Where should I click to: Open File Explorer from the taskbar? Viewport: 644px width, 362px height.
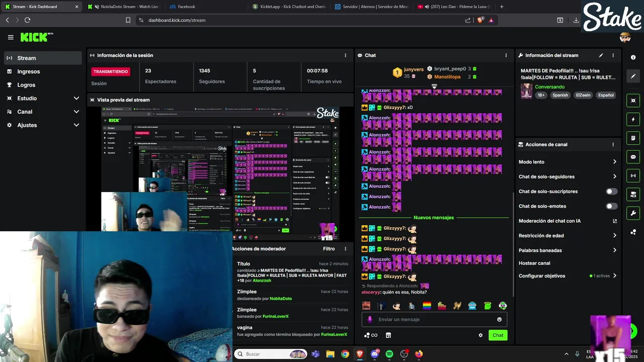(x=330, y=354)
